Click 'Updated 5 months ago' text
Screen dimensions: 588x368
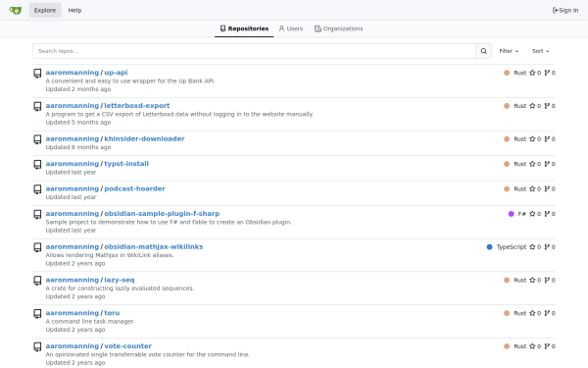tap(78, 123)
